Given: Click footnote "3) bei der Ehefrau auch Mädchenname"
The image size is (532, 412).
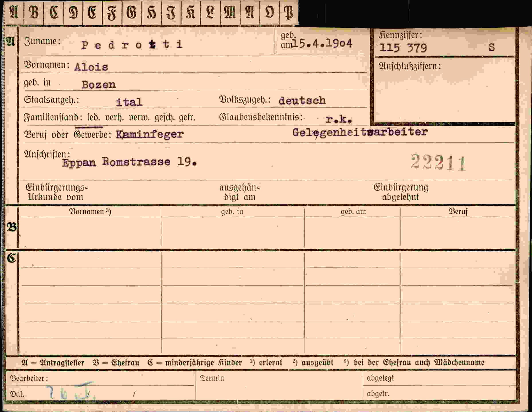Looking at the screenshot, I should 414,362.
